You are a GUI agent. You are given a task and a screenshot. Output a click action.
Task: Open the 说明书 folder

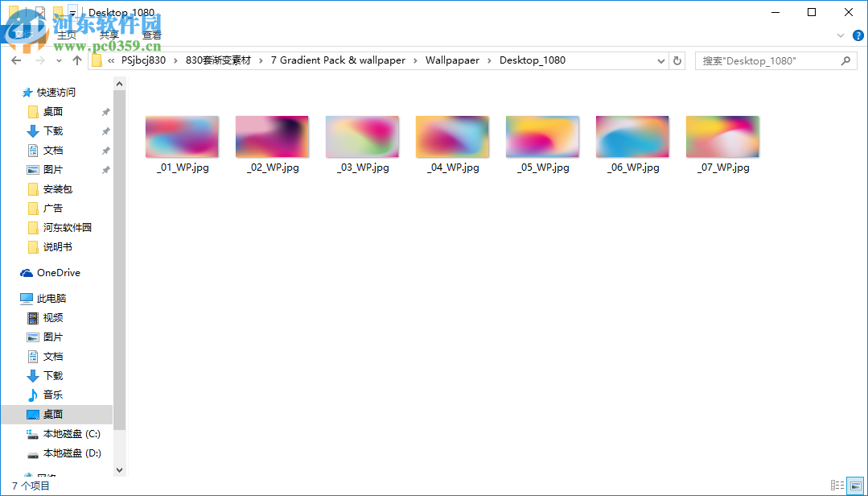pos(58,247)
